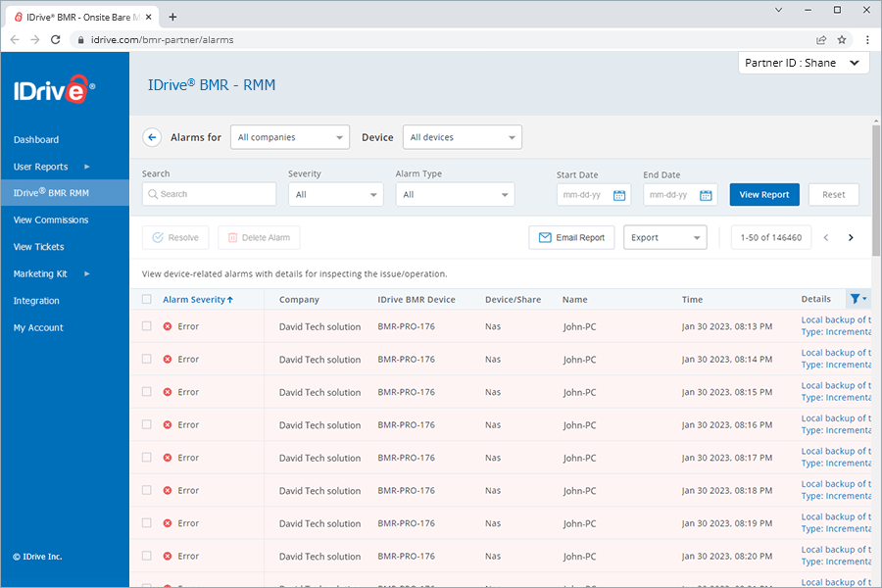Reload the browser page

[x=55, y=39]
